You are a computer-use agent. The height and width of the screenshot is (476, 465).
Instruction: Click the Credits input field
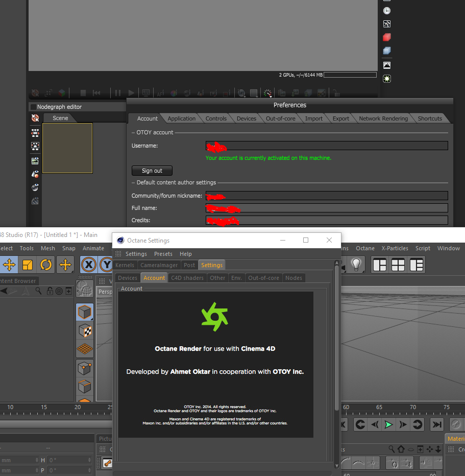tap(327, 220)
